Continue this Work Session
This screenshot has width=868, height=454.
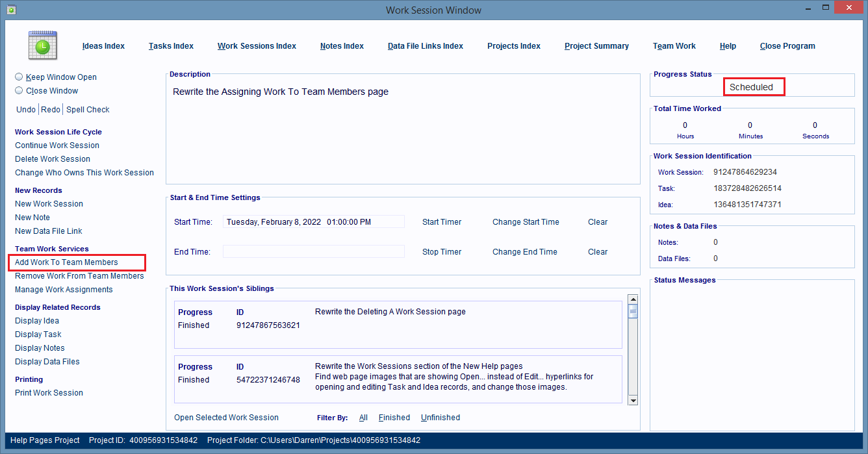tap(57, 145)
